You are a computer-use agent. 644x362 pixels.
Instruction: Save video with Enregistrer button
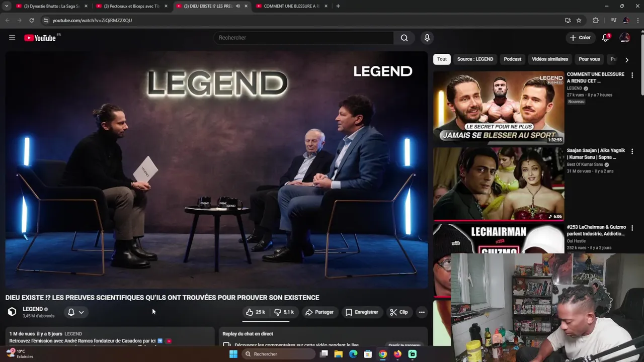(362, 312)
